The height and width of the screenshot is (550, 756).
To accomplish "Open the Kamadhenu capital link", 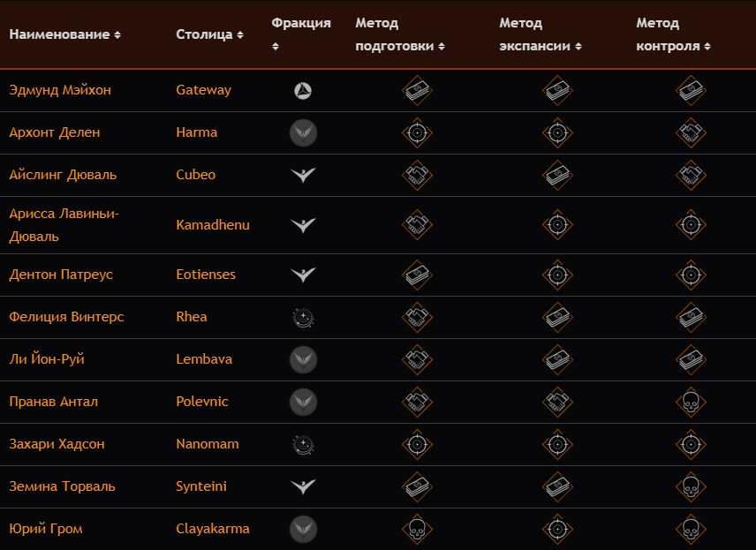I will [213, 225].
